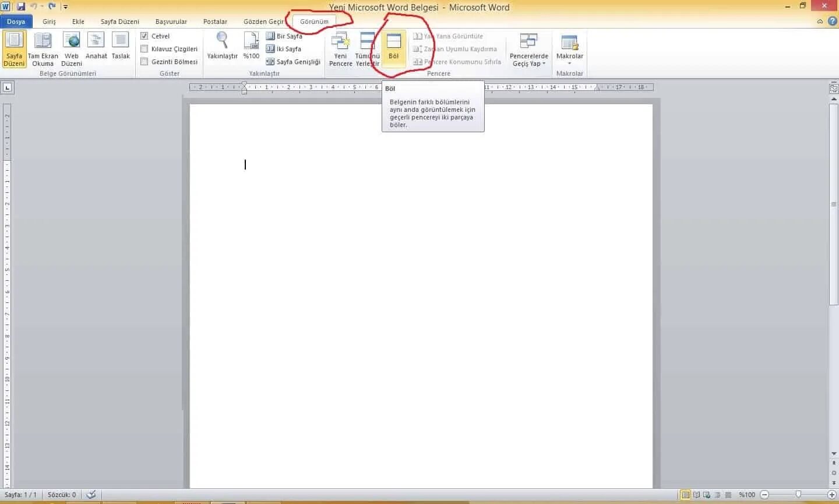
Task: Click Pencere Konumunu Sıfırla option
Action: 457,62
